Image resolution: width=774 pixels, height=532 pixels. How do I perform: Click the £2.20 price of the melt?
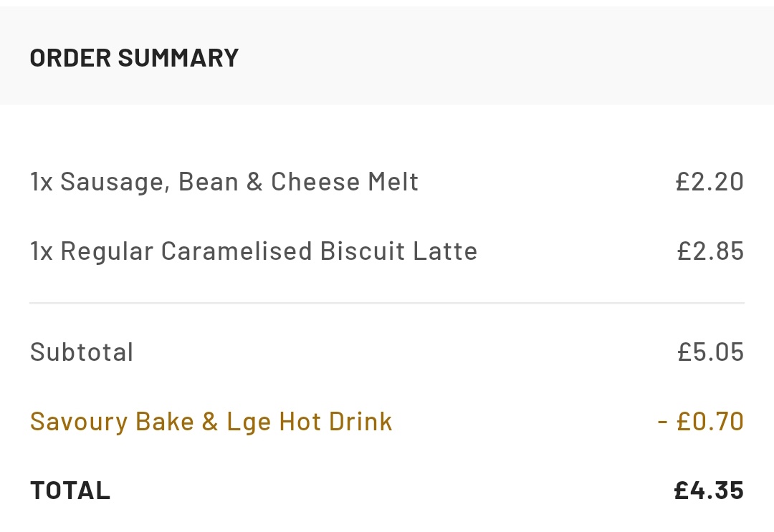(x=709, y=181)
